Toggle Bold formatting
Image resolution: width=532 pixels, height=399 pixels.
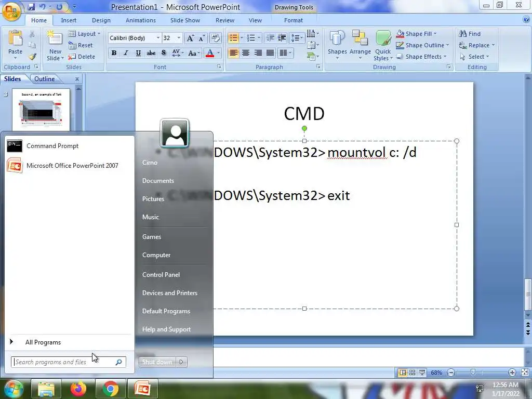(x=114, y=53)
